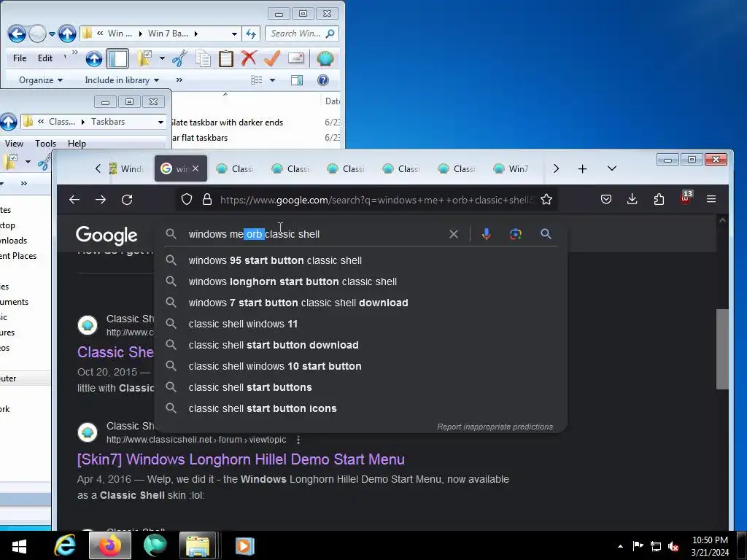The width and height of the screenshot is (747, 560).
Task: Reload the Google search page
Action: (127, 200)
